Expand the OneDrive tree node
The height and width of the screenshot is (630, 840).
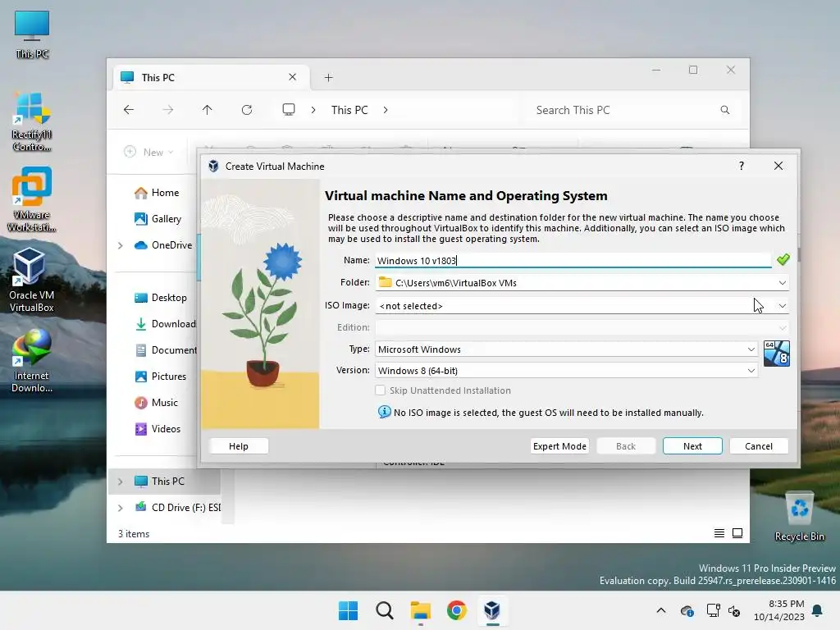point(121,245)
